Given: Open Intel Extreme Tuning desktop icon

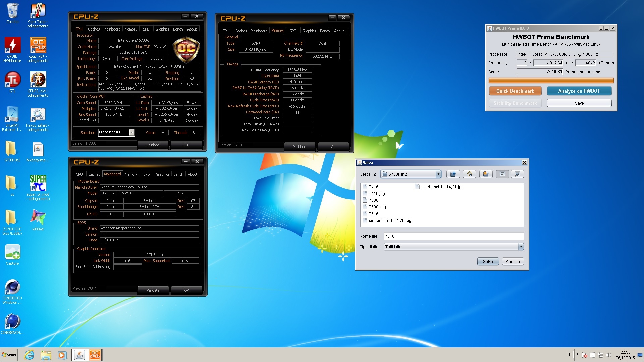Looking at the screenshot, I should click(x=12, y=119).
